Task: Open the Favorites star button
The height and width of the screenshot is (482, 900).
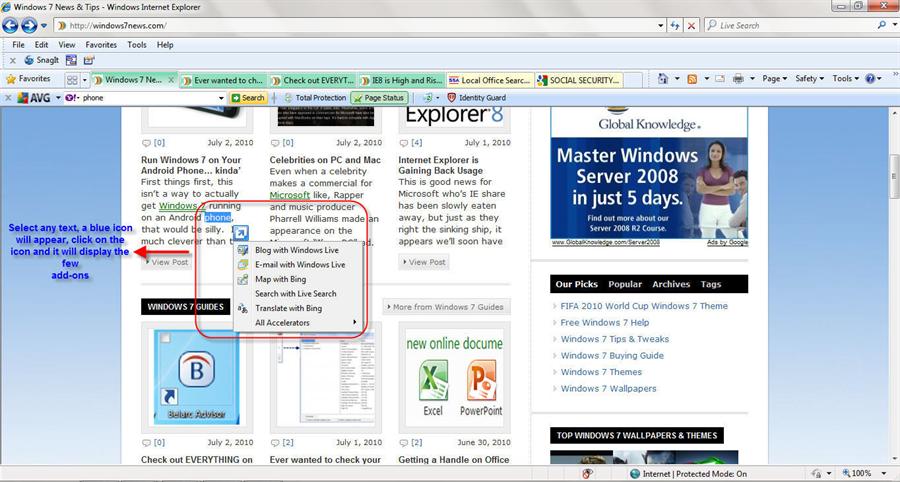Action: click(28, 79)
